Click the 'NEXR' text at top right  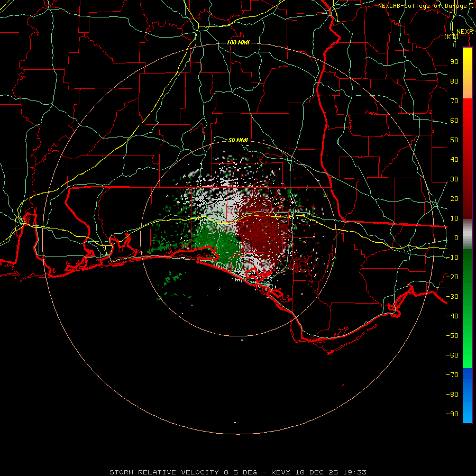pyautogui.click(x=465, y=32)
